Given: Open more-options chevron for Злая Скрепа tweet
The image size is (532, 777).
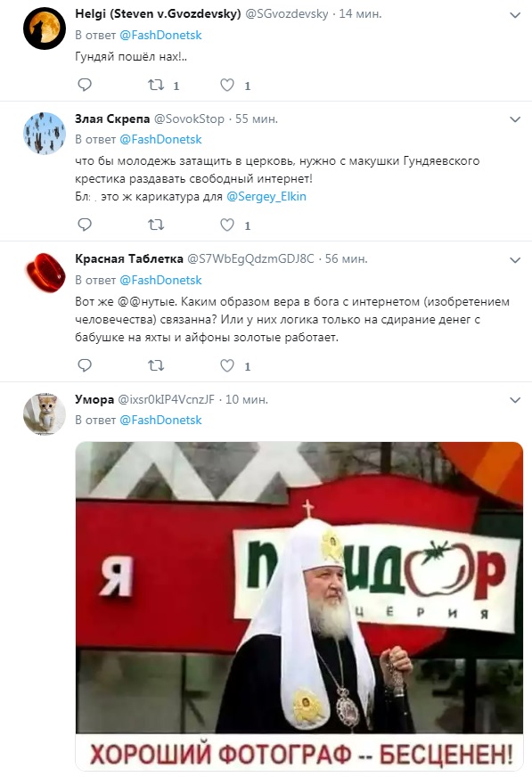Looking at the screenshot, I should click(515, 119).
